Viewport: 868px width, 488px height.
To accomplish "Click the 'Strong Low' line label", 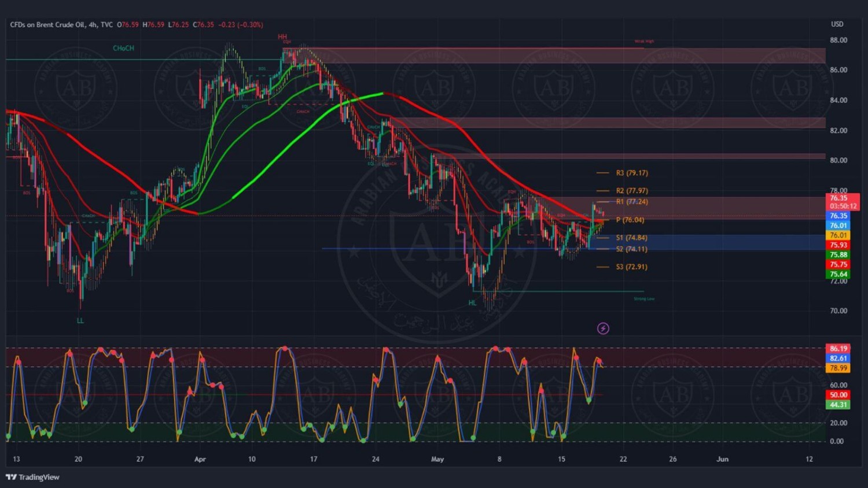I will [644, 299].
